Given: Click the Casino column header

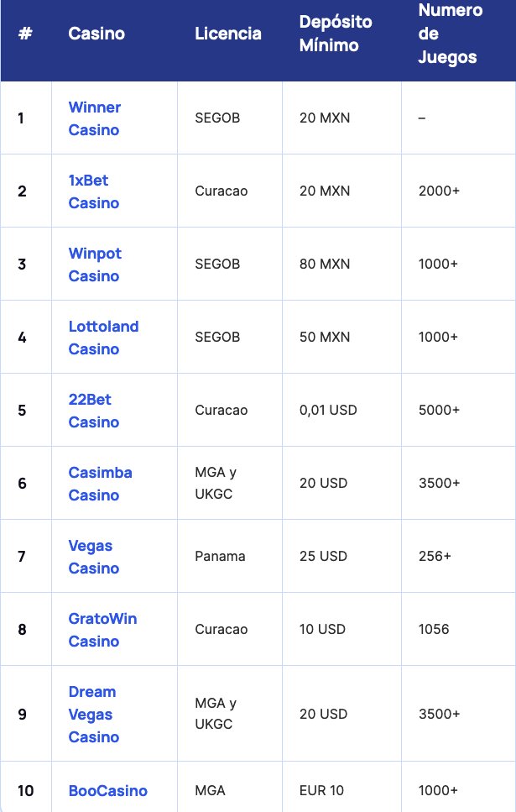Looking at the screenshot, I should [x=94, y=34].
